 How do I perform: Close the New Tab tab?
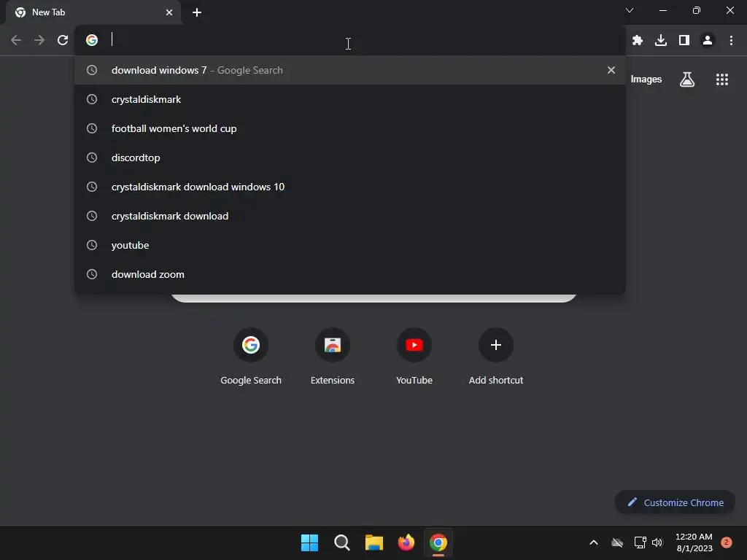click(x=169, y=12)
